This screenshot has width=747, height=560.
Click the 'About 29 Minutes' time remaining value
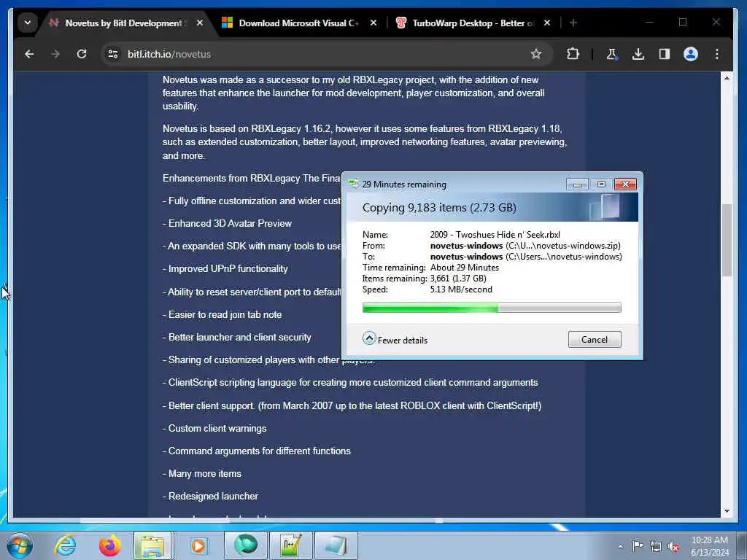[x=465, y=268]
